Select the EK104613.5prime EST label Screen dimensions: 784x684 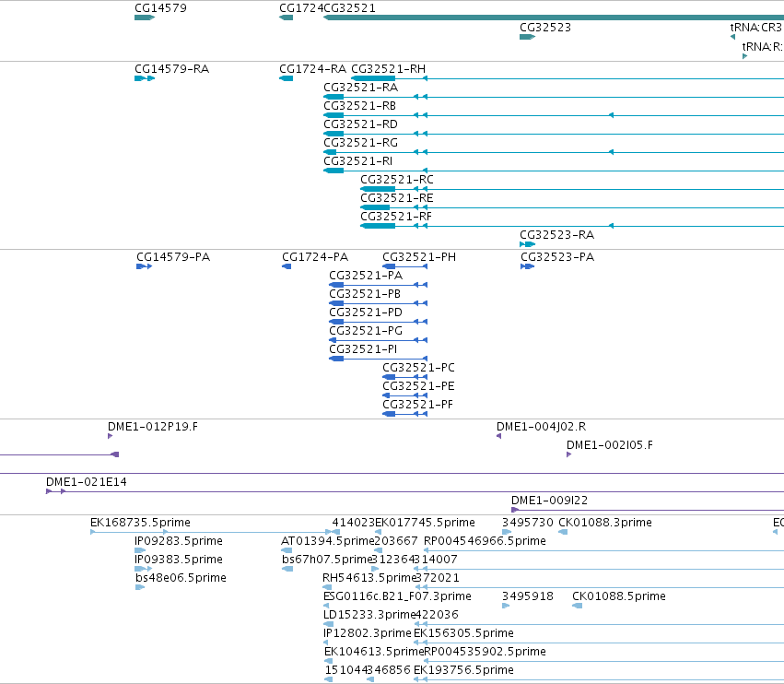374,652
